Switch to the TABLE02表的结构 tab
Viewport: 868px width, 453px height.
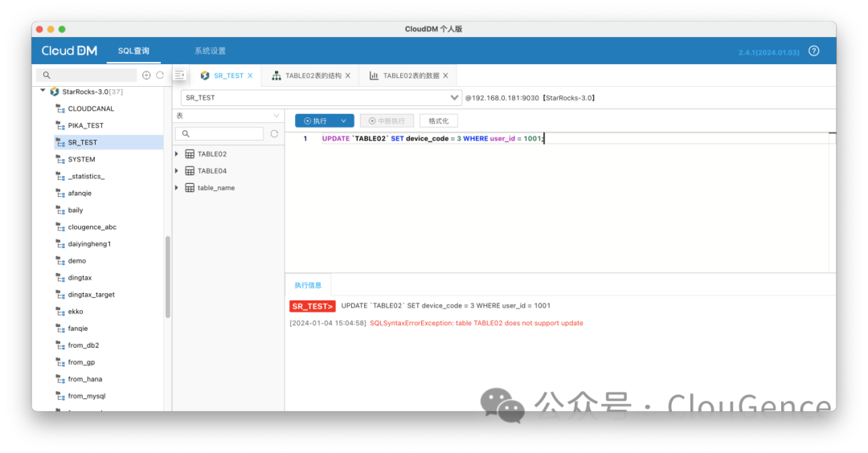(x=313, y=75)
